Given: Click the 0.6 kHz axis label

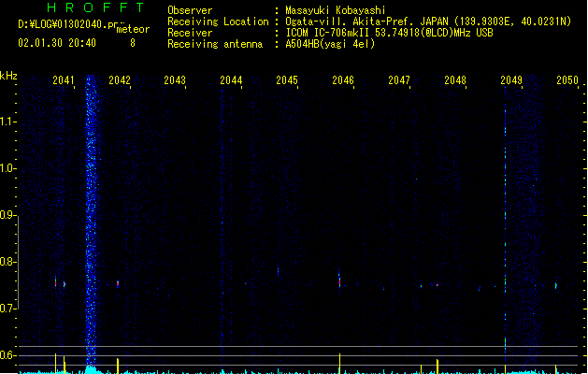Looking at the screenshot, I should coord(7,355).
